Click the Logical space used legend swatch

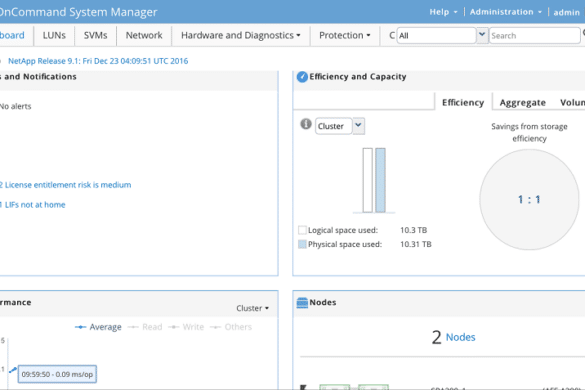(x=302, y=230)
